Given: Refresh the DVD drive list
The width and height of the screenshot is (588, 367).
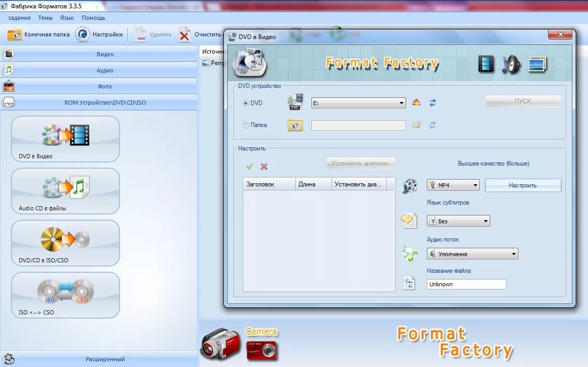Looking at the screenshot, I should tap(433, 103).
